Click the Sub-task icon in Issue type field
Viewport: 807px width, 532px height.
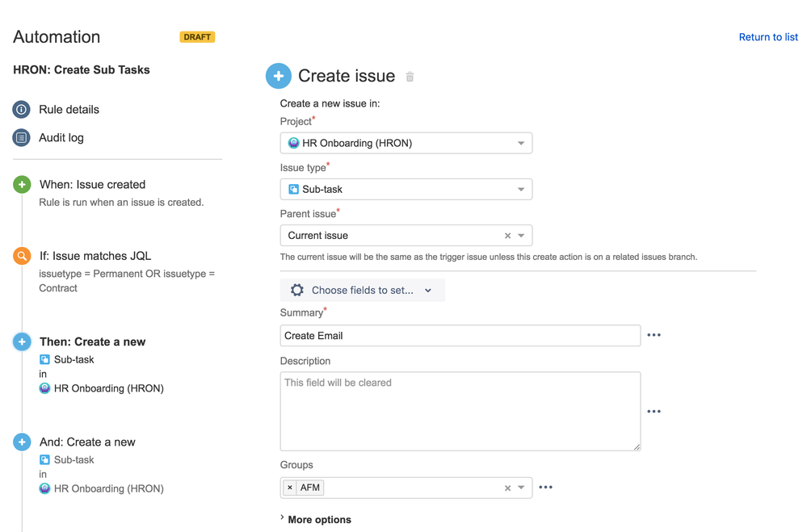(293, 190)
